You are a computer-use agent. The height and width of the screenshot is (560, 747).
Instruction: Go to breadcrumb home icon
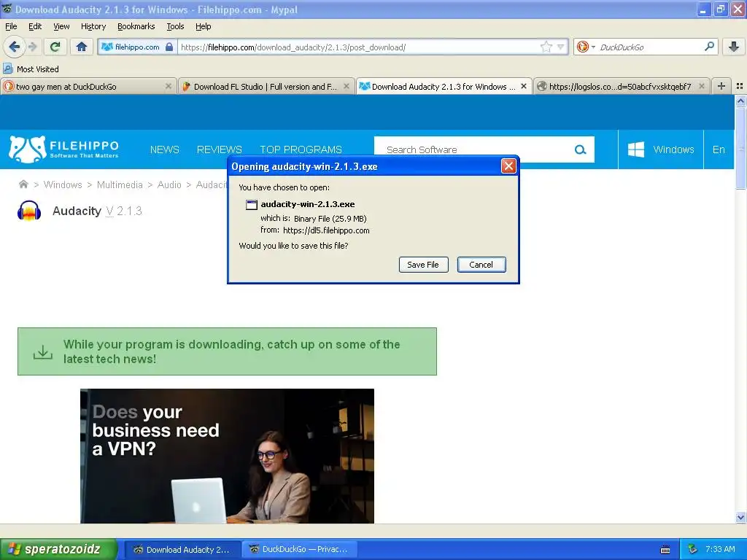[23, 184]
